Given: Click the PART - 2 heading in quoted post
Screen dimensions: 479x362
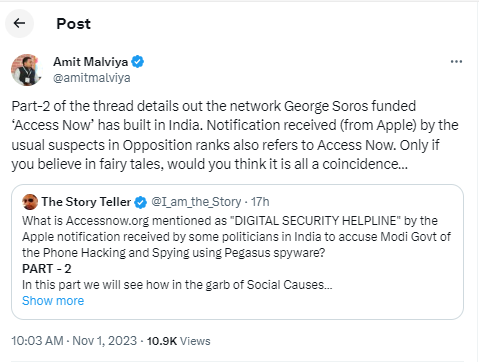Looking at the screenshot, I should click(47, 269).
